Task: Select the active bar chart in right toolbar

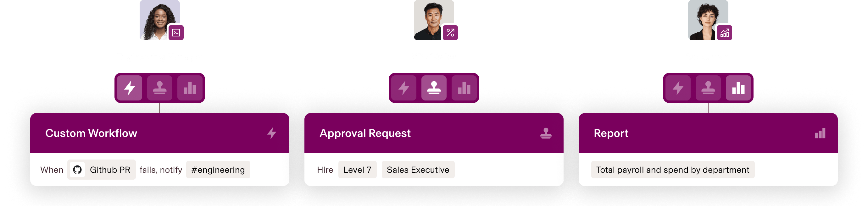Action: tap(739, 88)
